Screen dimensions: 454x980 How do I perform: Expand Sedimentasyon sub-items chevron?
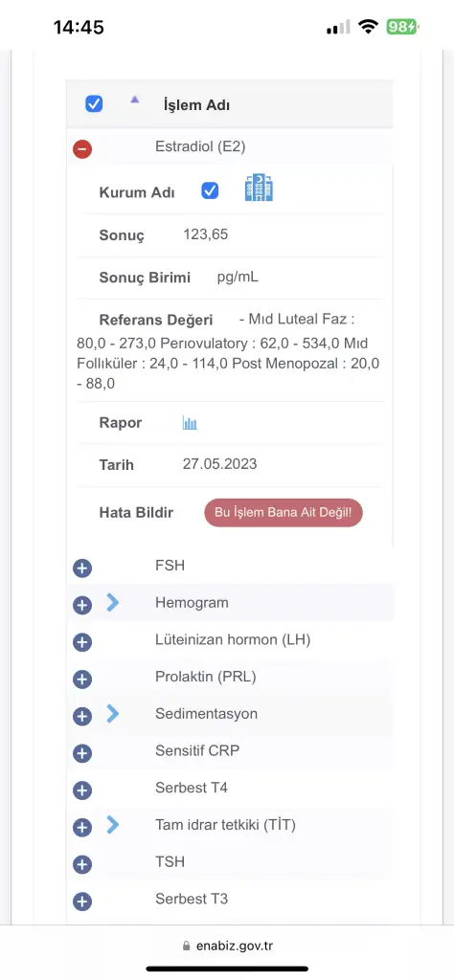[x=113, y=713]
